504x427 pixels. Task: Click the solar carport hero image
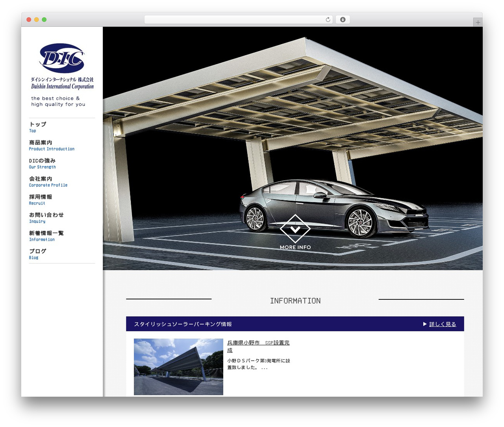click(293, 149)
